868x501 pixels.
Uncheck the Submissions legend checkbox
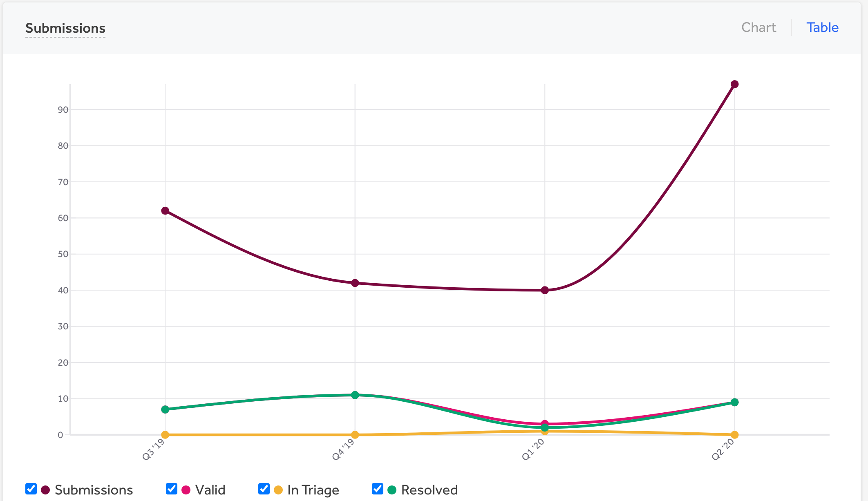coord(30,488)
